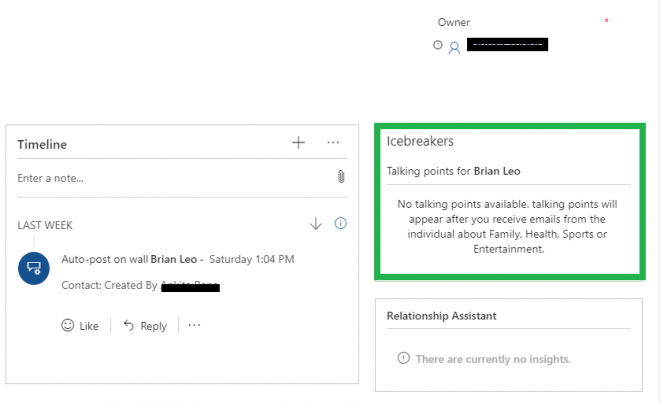The width and height of the screenshot is (660, 403).
Task: Open more options beside Reply
Action: pyautogui.click(x=194, y=325)
